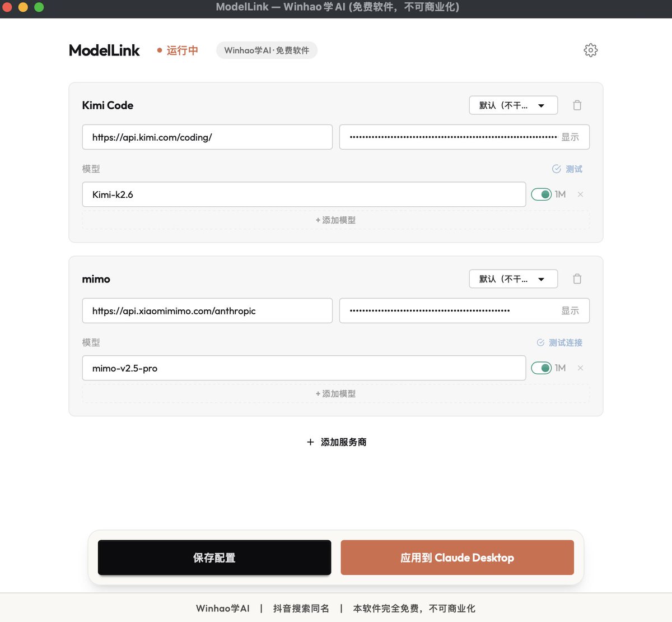Click 添加服务商 to add a provider
Viewport: 672px width, 622px height.
[337, 442]
